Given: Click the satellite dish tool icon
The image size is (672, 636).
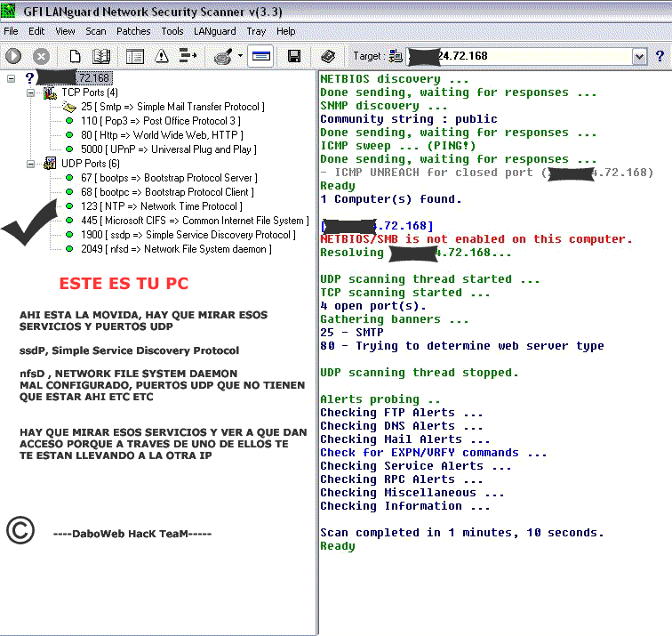Looking at the screenshot, I should 223,56.
